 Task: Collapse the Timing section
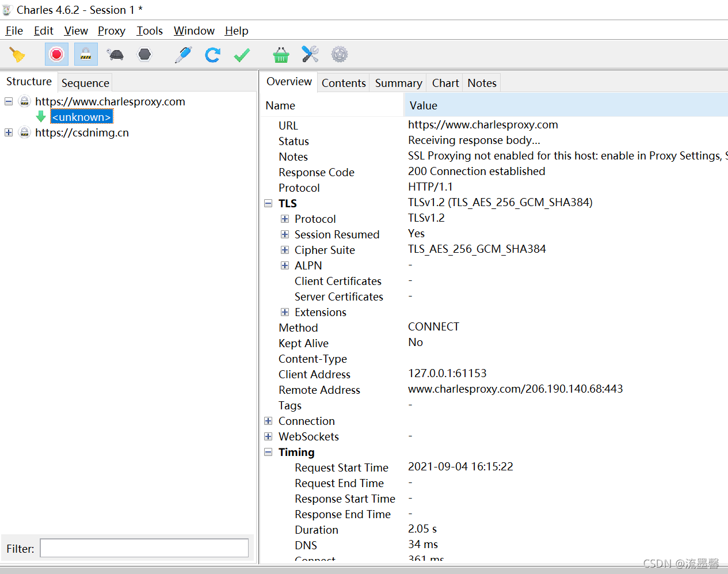coord(268,452)
